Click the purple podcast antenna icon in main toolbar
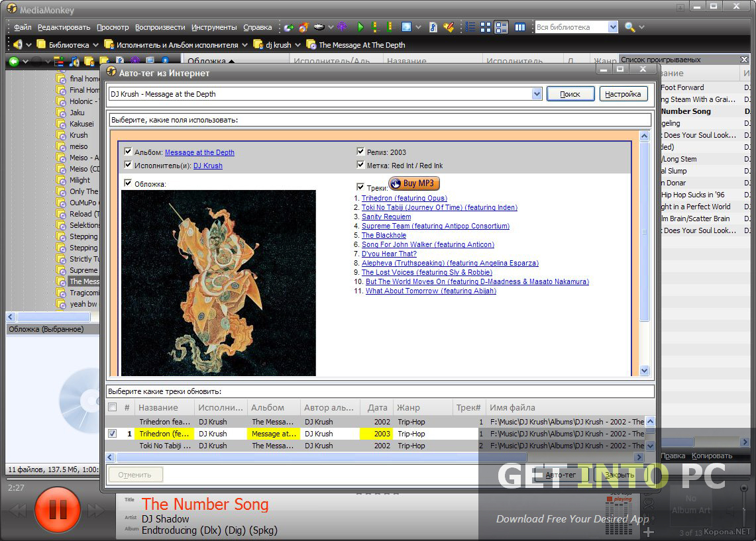The height and width of the screenshot is (541, 756). coord(342,27)
